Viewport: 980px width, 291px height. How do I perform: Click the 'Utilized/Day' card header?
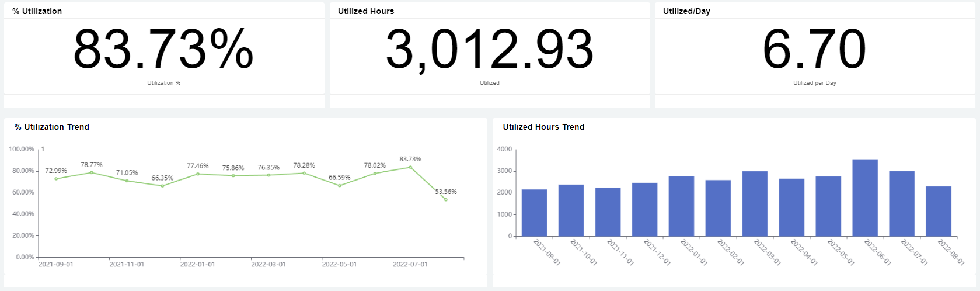pyautogui.click(x=686, y=11)
